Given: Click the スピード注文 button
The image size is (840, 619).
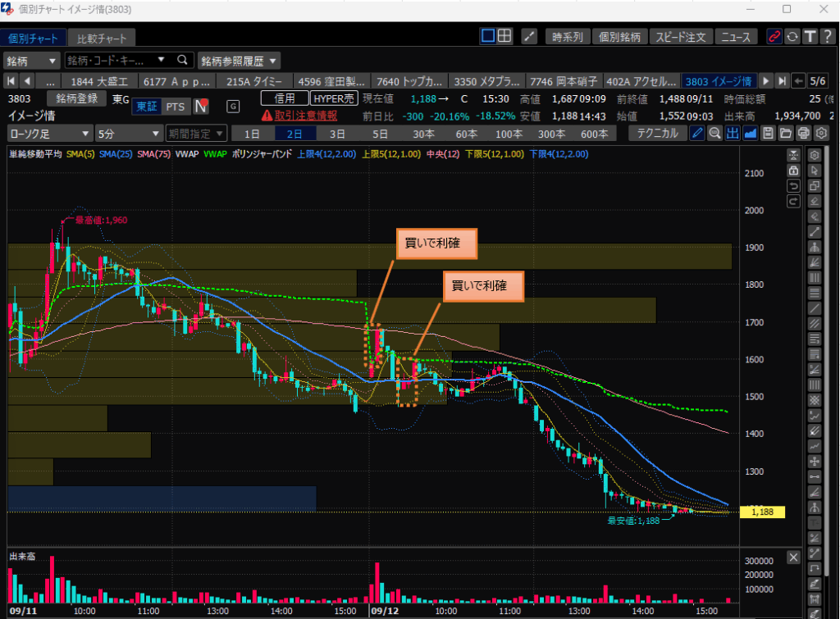Looking at the screenshot, I should (682, 37).
